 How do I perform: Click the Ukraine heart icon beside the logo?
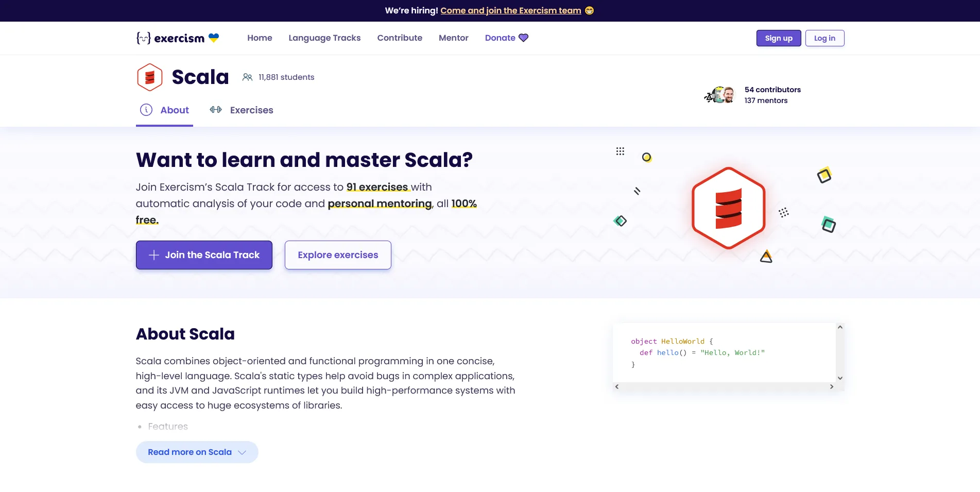[214, 38]
